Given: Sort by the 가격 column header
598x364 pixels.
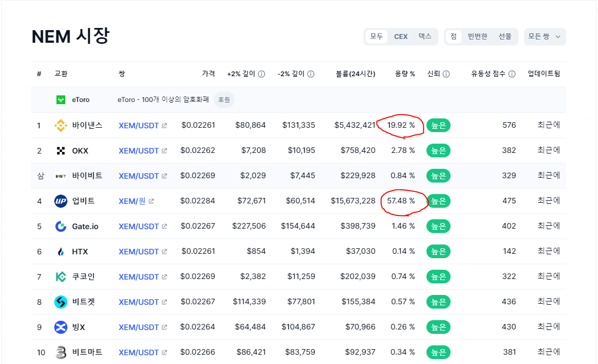Looking at the screenshot, I should tap(208, 73).
